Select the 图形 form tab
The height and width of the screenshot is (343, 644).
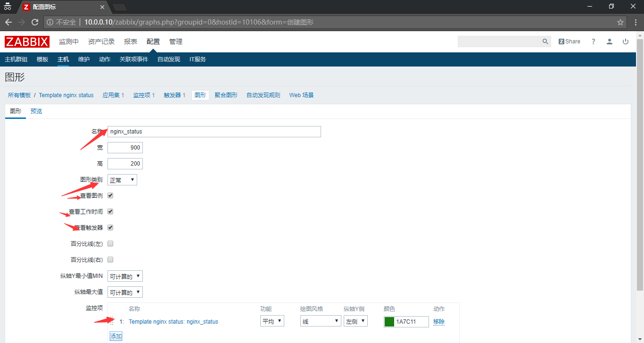(x=16, y=111)
